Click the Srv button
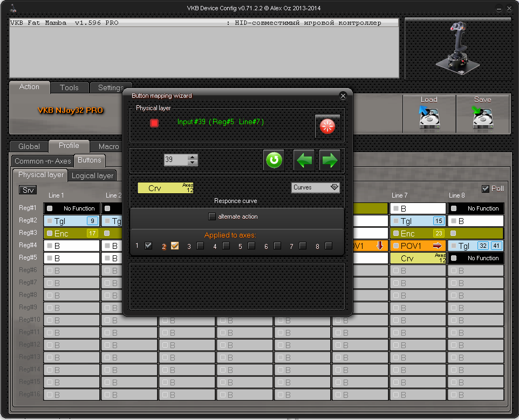 (28, 190)
